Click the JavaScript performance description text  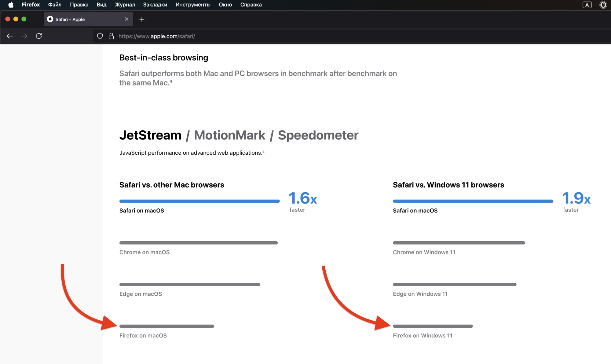coord(192,153)
